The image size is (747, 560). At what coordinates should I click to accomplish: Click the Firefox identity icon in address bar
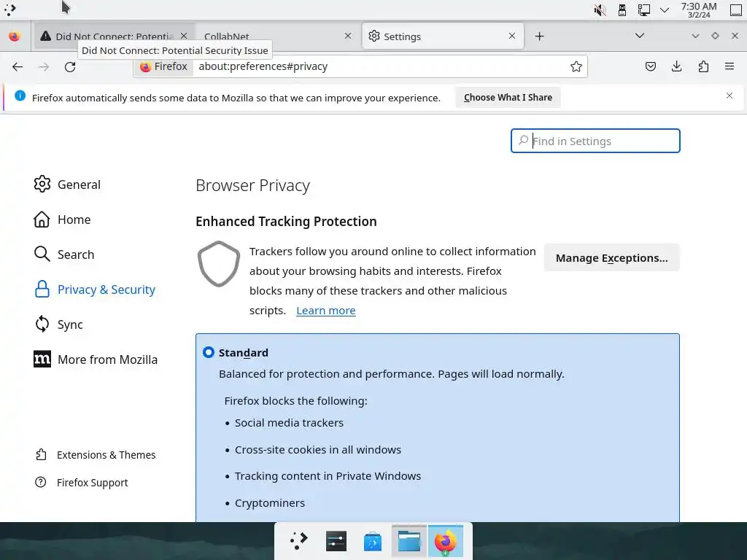coord(163,66)
